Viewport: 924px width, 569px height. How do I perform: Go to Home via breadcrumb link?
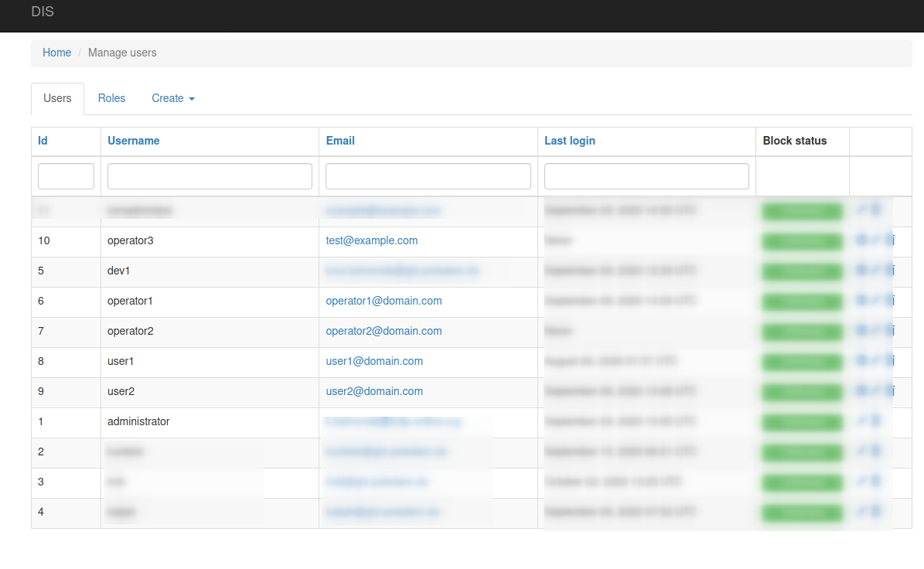coord(56,53)
